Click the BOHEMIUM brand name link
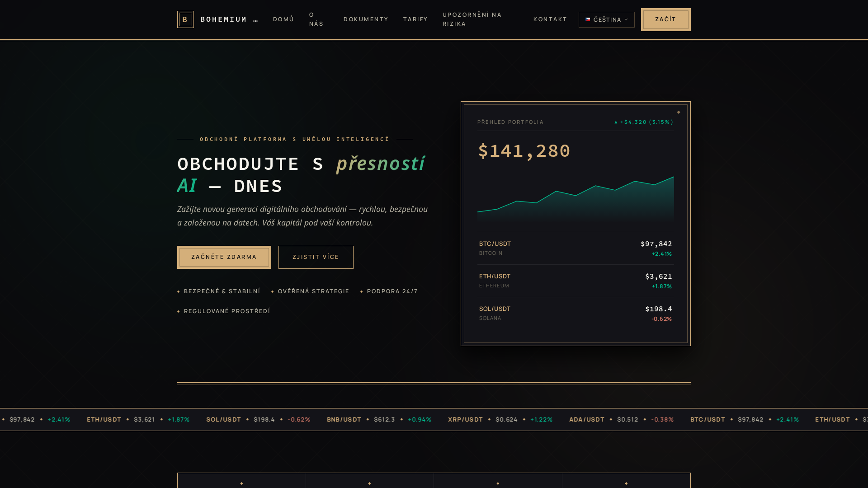Screen dimensions: 868x488 (229, 19)
